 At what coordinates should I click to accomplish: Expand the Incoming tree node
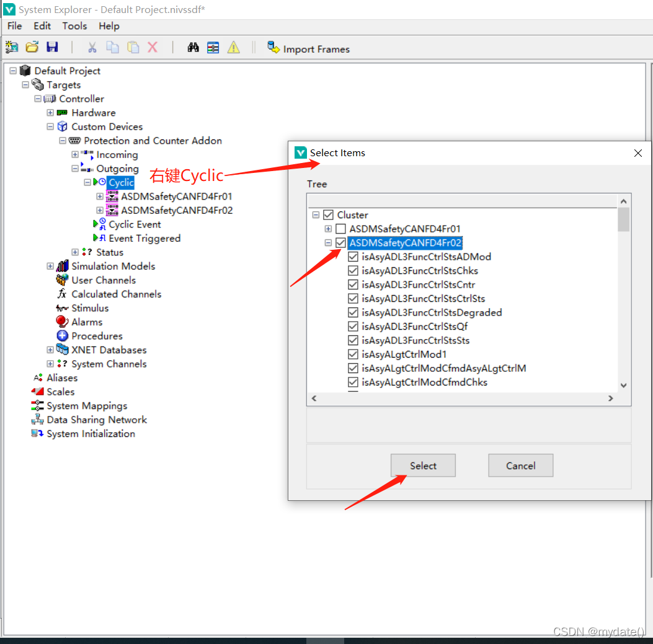click(x=75, y=154)
